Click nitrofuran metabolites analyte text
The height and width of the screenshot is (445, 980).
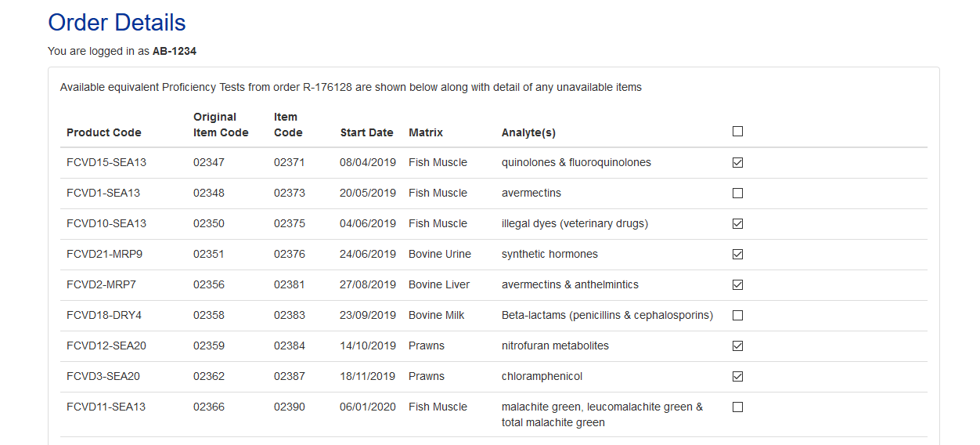[555, 346]
